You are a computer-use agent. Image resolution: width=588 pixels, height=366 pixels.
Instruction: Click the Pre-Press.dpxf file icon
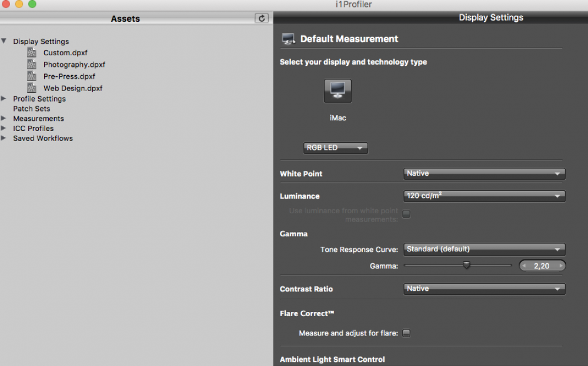pos(32,76)
